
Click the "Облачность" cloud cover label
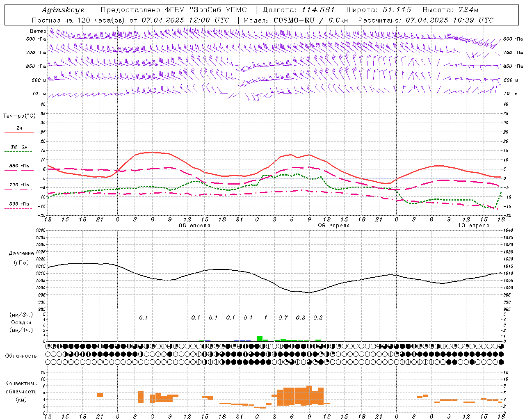tap(21, 356)
